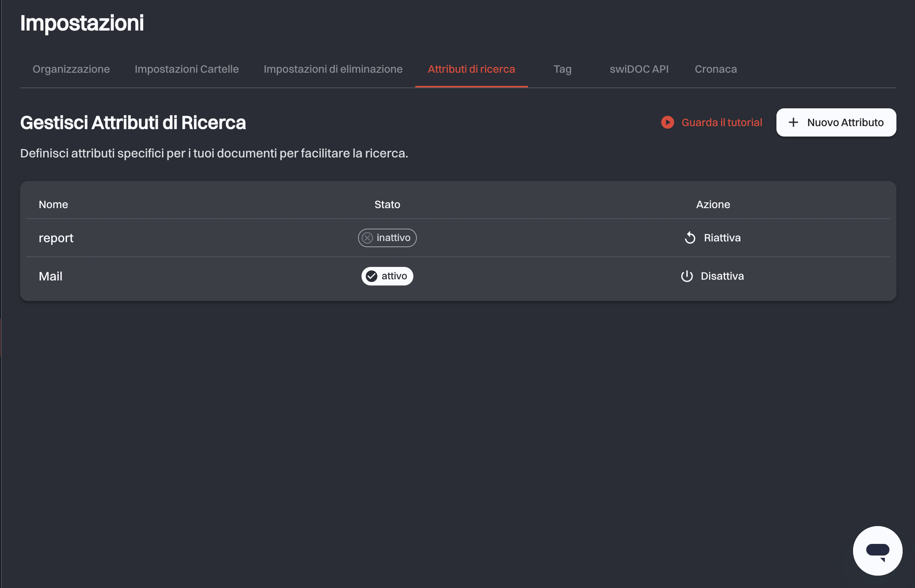
Task: Click the Gestisci Attributi di Ricerca heading
Action: click(x=133, y=123)
